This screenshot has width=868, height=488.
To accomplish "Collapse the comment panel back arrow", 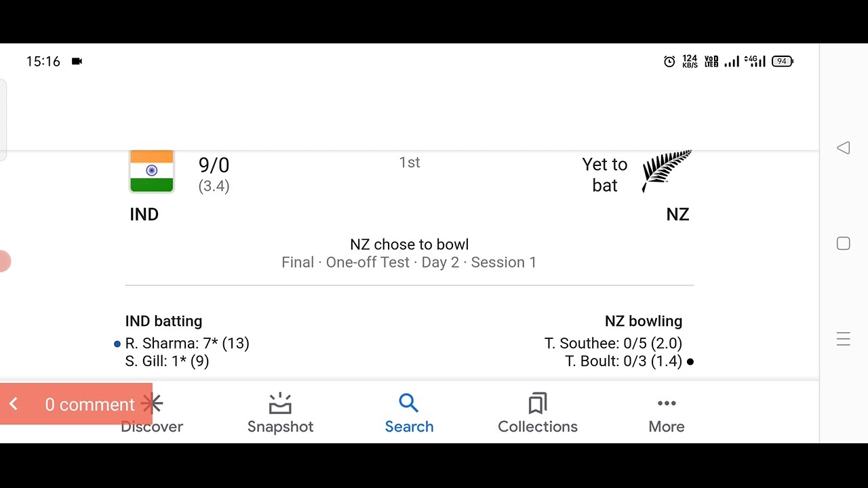I will point(14,404).
